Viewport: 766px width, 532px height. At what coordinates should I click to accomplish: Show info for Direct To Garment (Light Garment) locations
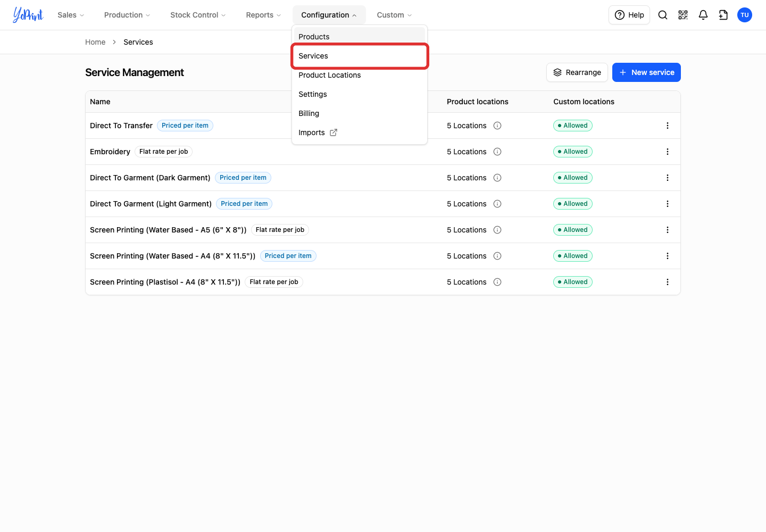point(497,204)
